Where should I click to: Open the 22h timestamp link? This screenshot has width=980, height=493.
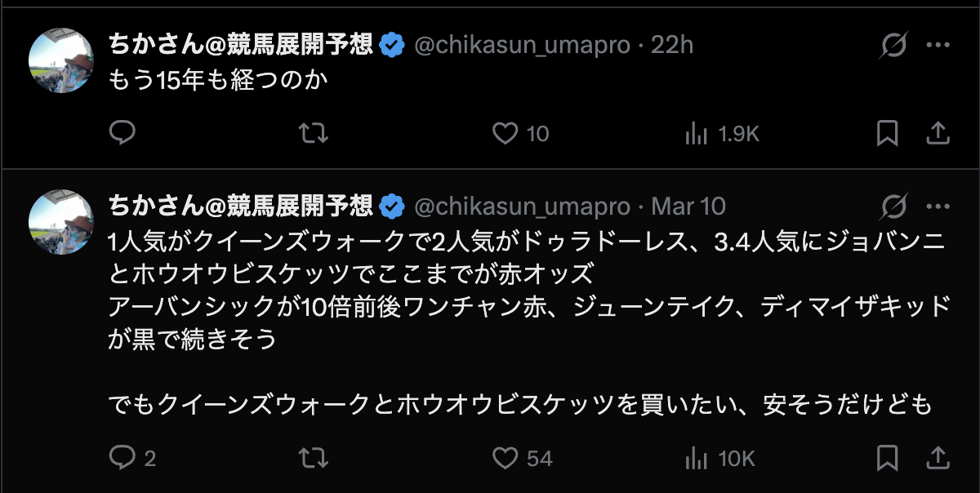(672, 45)
